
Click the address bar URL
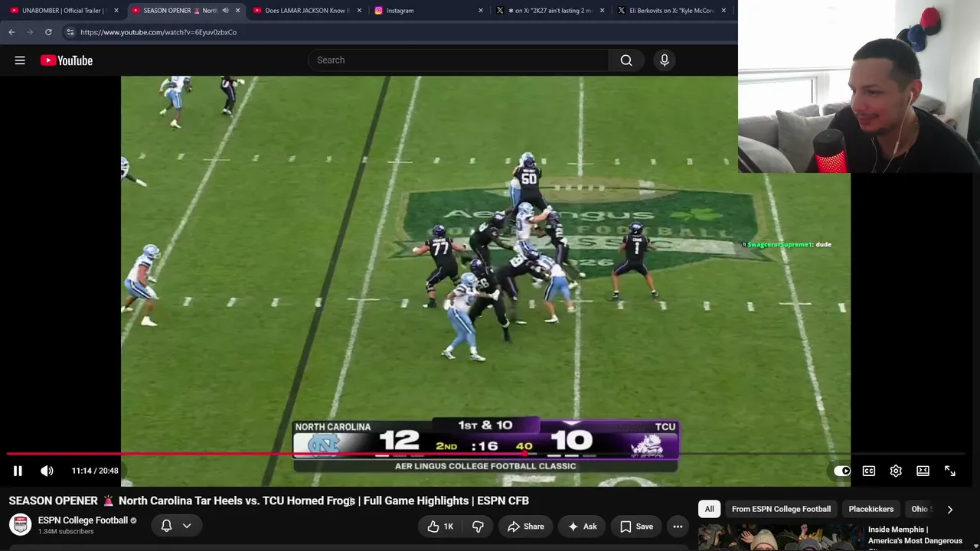click(x=158, y=32)
